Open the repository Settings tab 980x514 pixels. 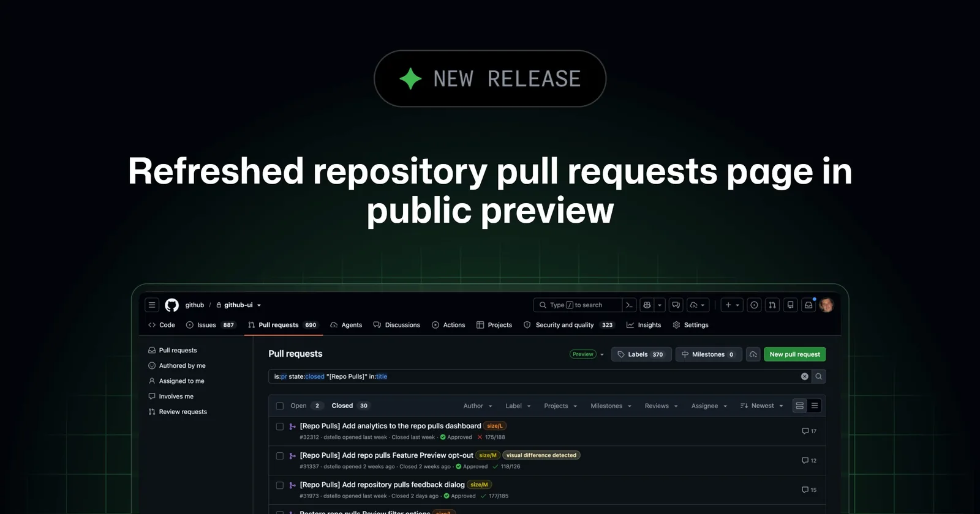pyautogui.click(x=690, y=325)
